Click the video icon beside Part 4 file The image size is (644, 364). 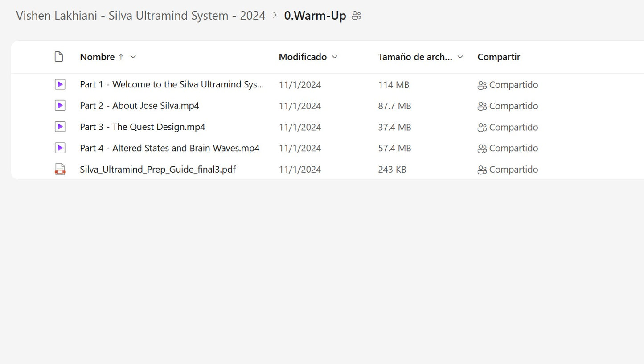(60, 148)
